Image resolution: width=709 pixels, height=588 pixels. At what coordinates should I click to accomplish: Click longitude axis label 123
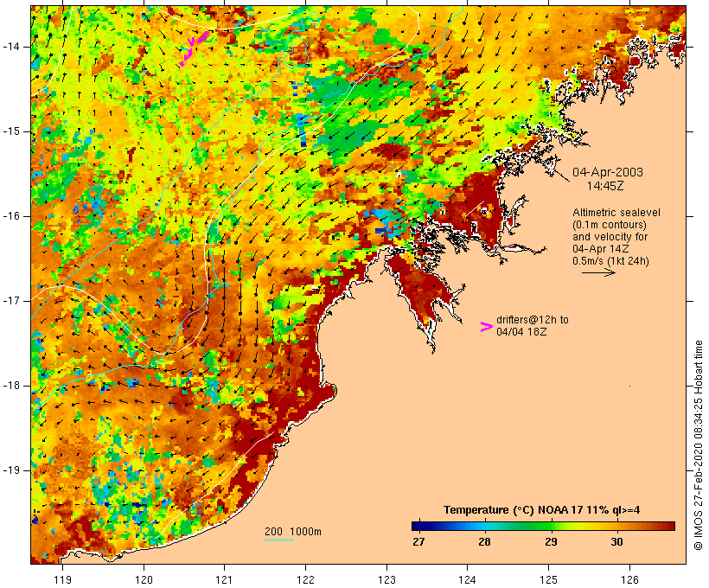point(386,579)
